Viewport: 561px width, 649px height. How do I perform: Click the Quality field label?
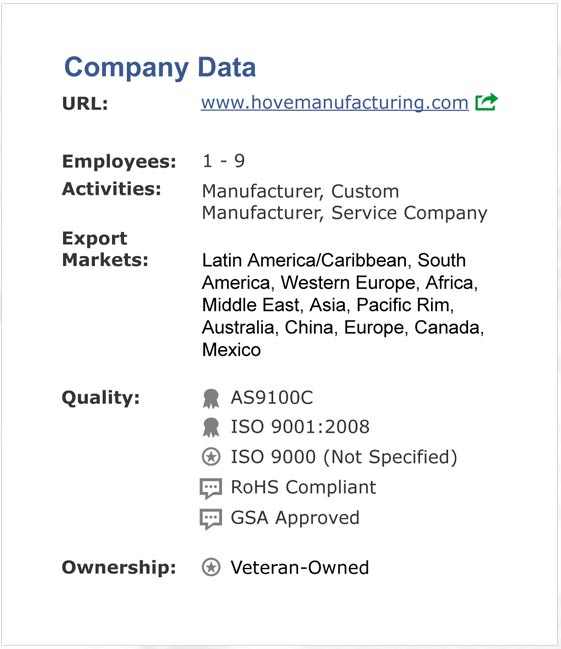[101, 398]
